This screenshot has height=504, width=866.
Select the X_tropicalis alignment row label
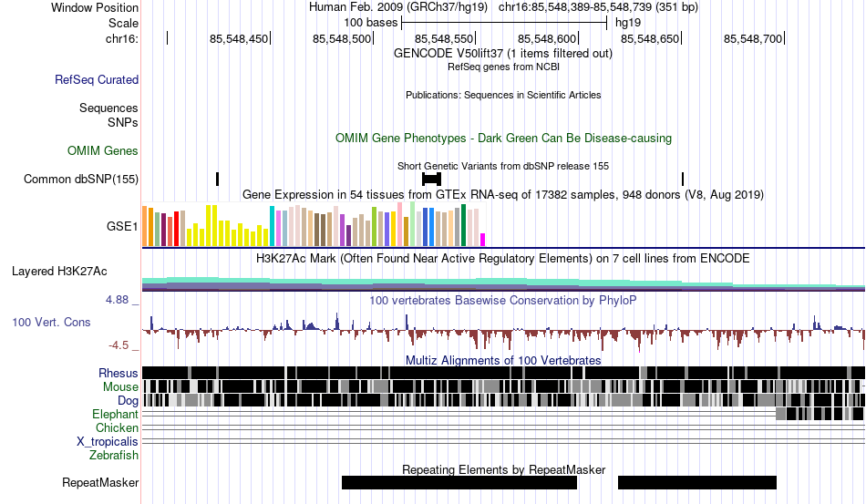(x=108, y=442)
